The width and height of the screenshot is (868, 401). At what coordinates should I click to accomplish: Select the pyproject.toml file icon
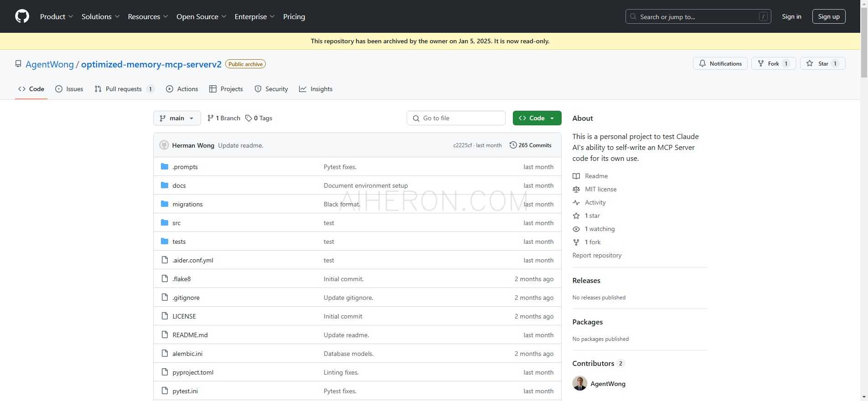(165, 372)
